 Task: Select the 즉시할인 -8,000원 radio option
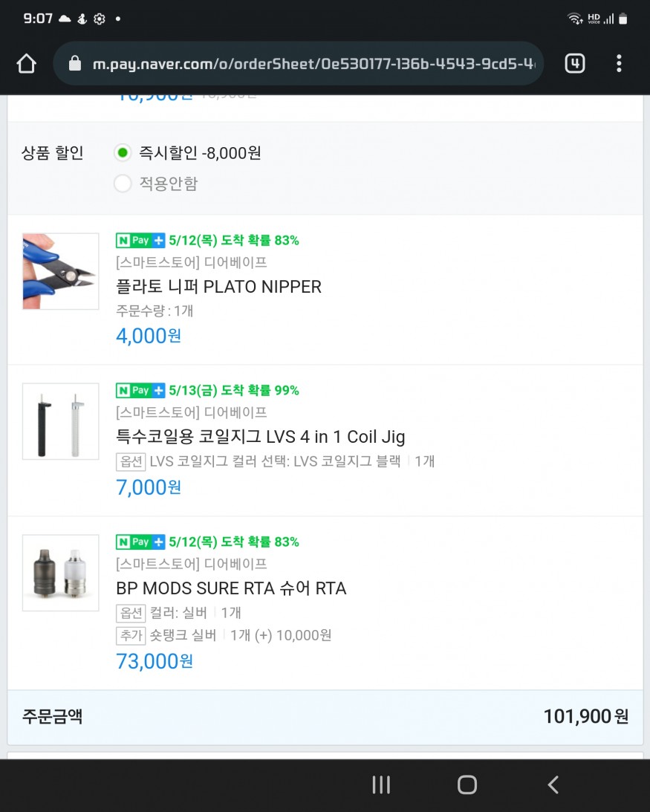(123, 154)
